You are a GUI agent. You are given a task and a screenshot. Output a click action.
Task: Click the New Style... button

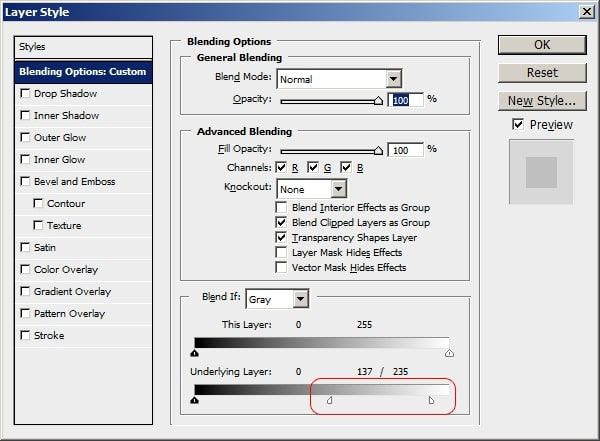(542, 101)
